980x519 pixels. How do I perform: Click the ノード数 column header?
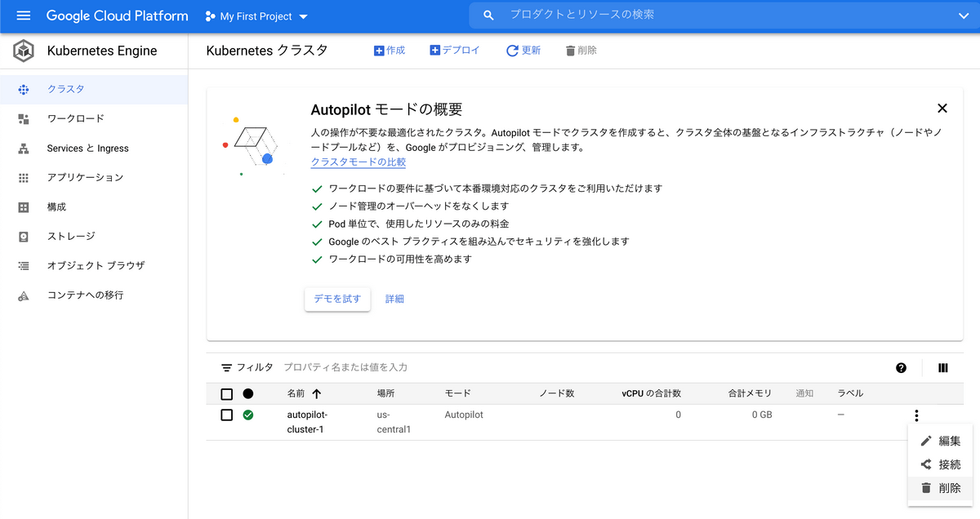click(557, 393)
